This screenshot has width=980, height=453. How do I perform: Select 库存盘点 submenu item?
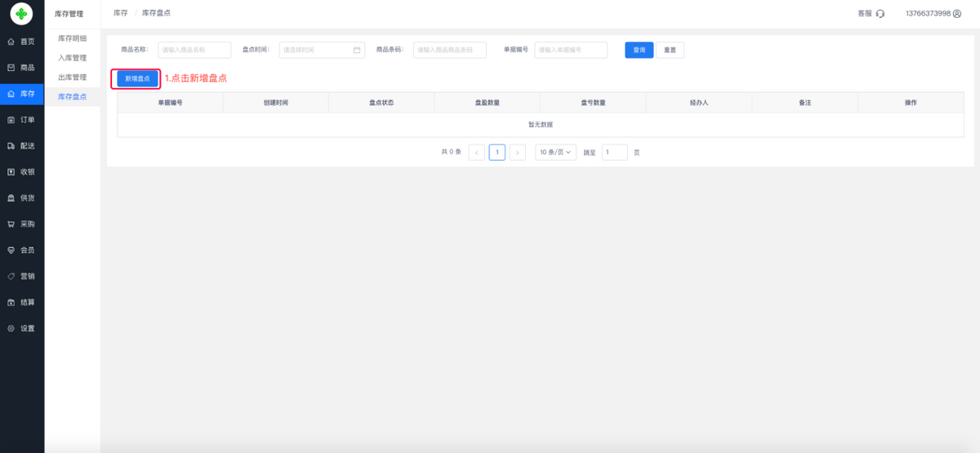72,97
